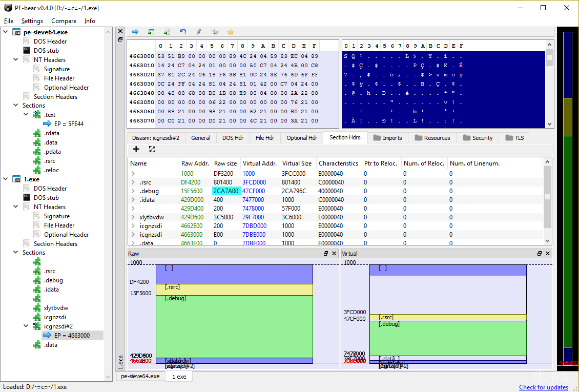
Task: Open the Disasm: icgnzsdi#2 tab
Action: tap(155, 138)
